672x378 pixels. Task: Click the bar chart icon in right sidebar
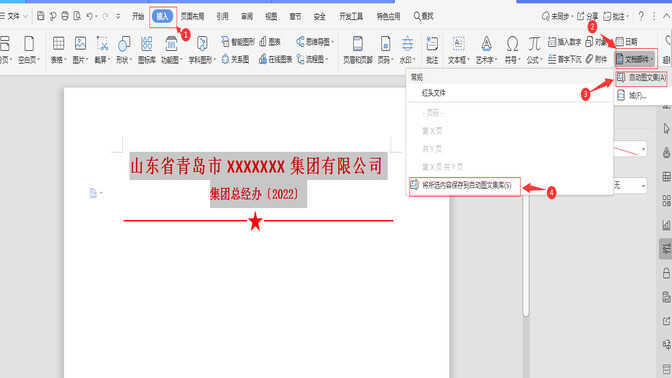(666, 225)
